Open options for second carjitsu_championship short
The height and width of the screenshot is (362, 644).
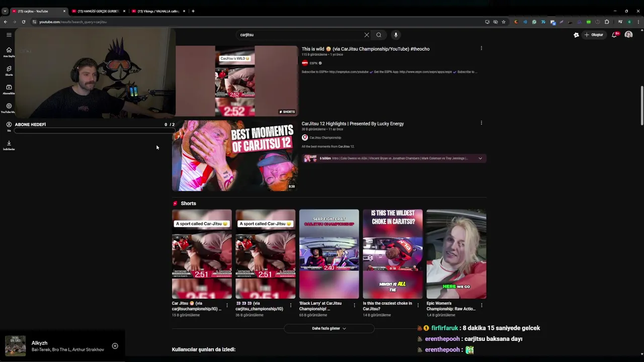[x=290, y=305]
